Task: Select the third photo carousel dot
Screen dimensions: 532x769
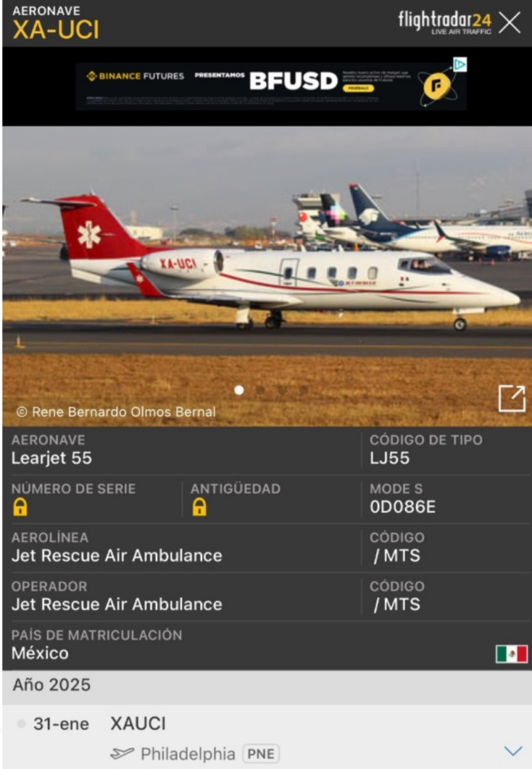Action: point(282,390)
